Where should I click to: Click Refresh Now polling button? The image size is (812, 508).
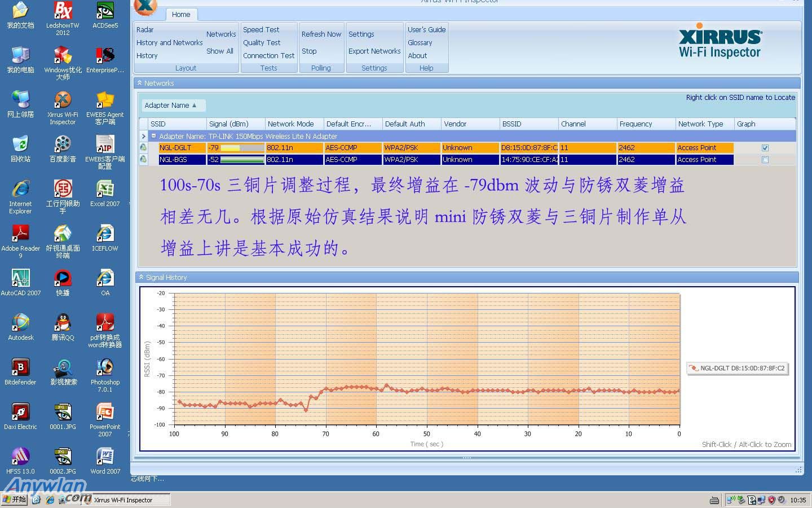click(321, 34)
